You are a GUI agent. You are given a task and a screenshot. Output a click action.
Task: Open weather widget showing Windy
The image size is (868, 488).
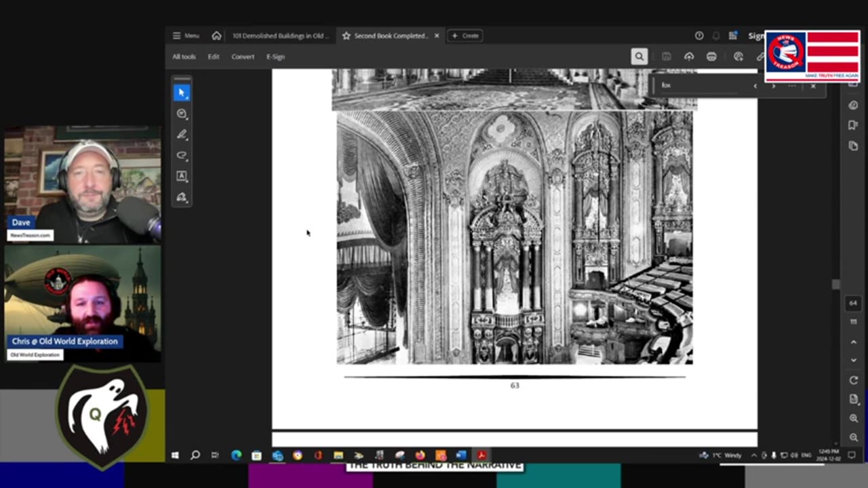point(720,455)
